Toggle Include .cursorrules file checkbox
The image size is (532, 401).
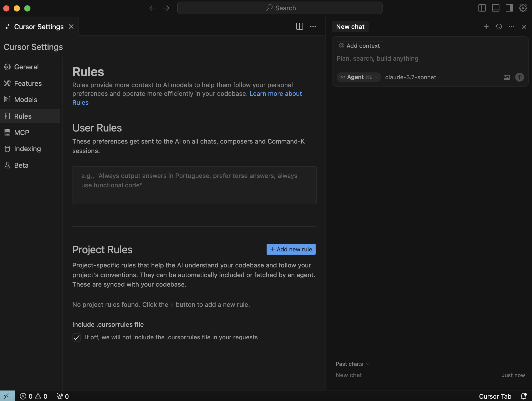coord(77,337)
